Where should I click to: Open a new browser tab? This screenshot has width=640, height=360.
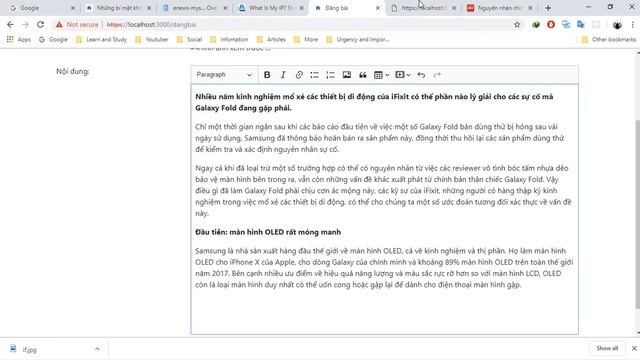tap(548, 8)
